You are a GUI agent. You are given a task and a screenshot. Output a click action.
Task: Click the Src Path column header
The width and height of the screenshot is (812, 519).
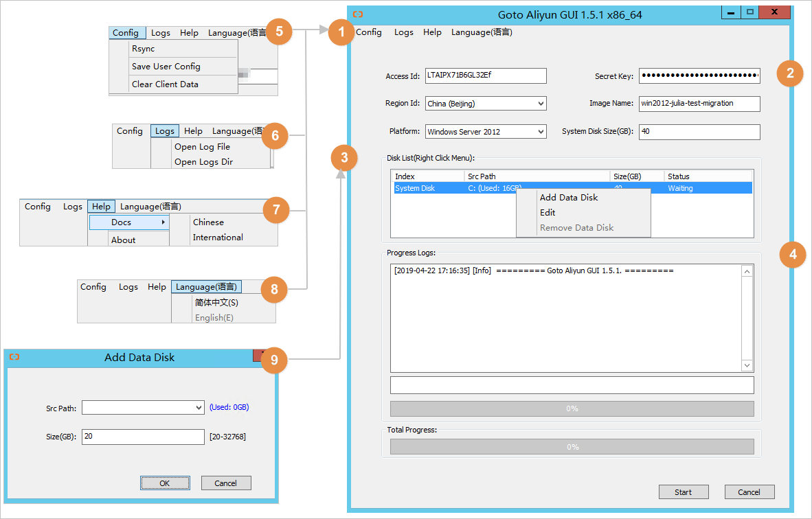[537, 176]
